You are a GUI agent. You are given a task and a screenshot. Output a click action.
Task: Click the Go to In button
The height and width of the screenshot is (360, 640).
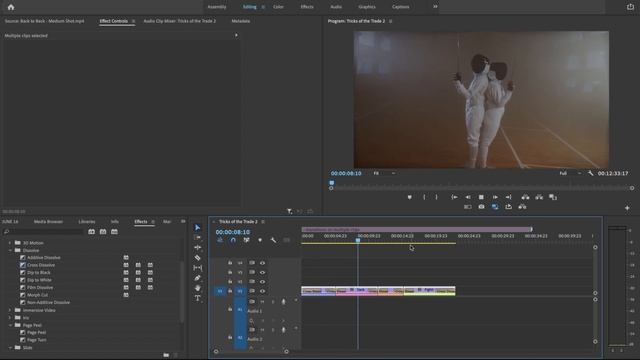click(x=454, y=197)
